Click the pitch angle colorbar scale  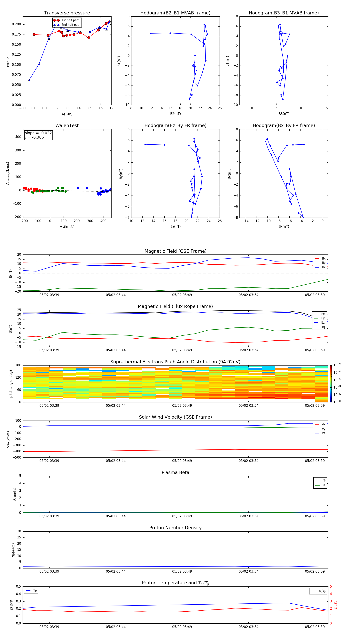click(331, 384)
